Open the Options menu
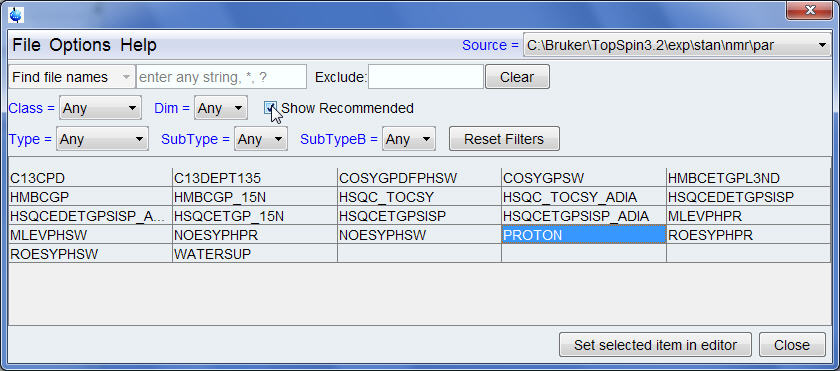The image size is (840, 371). [x=80, y=45]
